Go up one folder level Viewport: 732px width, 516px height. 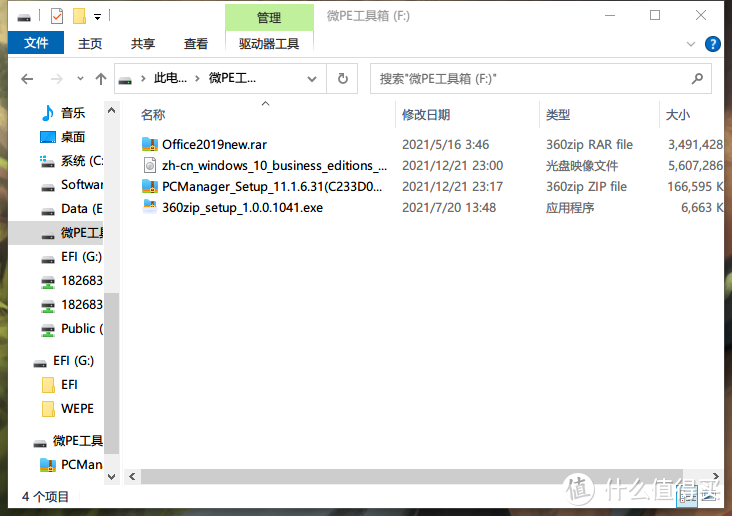pos(101,79)
